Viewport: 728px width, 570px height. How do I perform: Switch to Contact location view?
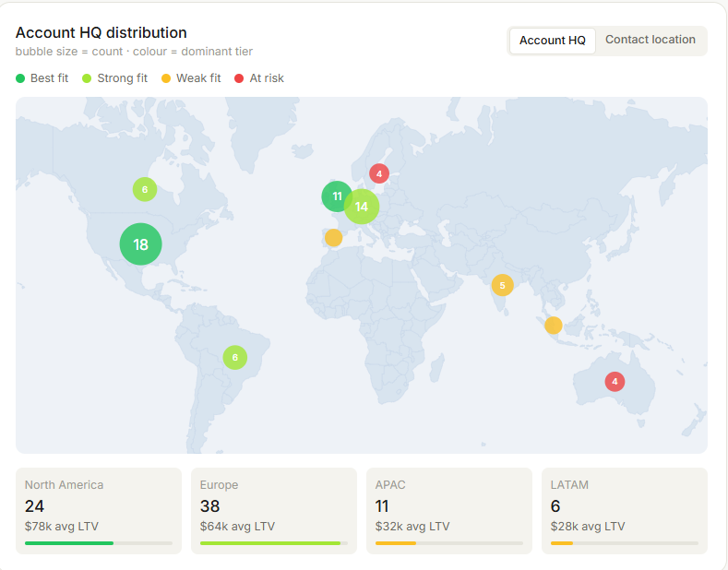[650, 40]
